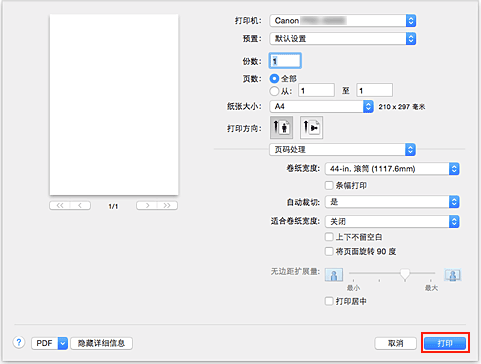Click the help question mark icon
481x364 pixels.
click(x=19, y=342)
